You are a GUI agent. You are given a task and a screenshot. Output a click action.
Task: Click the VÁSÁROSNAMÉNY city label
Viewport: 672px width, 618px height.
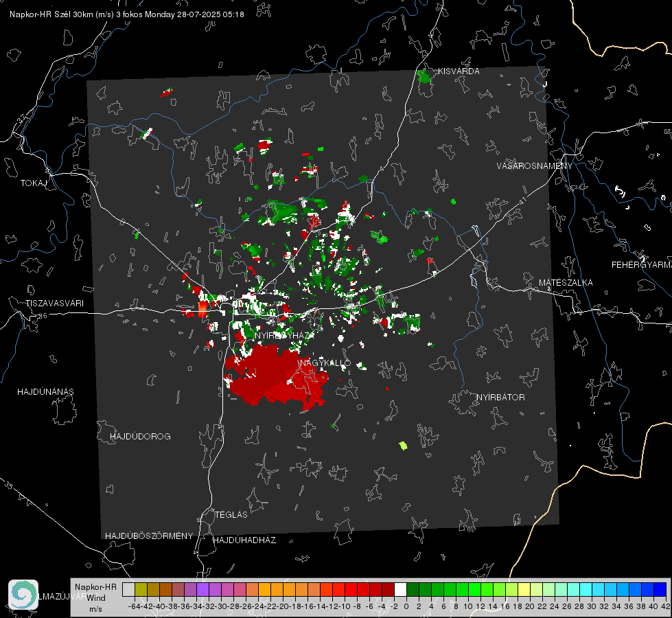pos(535,166)
